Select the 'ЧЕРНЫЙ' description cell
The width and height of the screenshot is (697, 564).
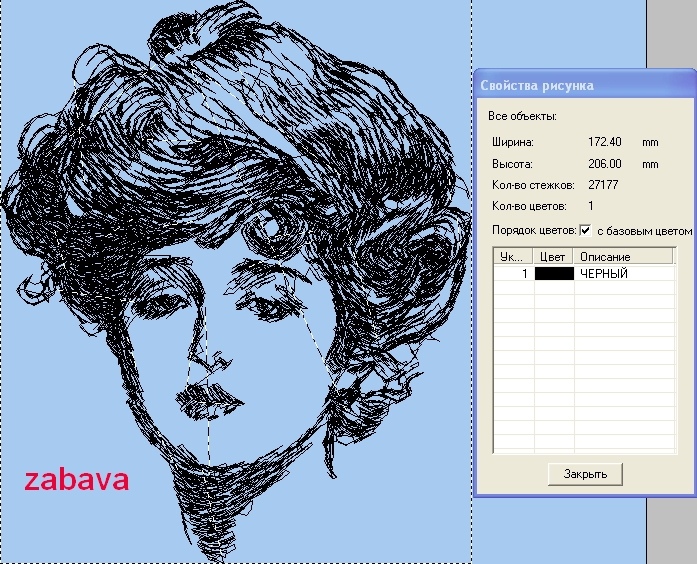(x=624, y=274)
